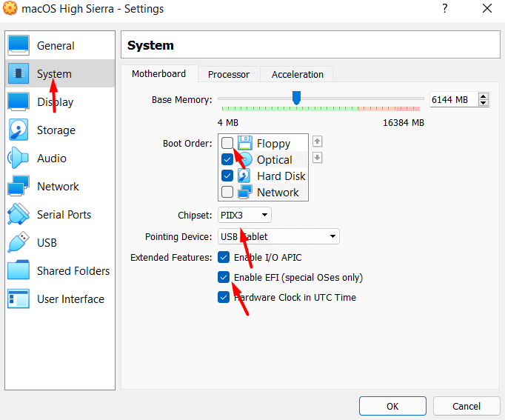505x420 pixels.
Task: Select the User Interface icon
Action: click(x=19, y=299)
